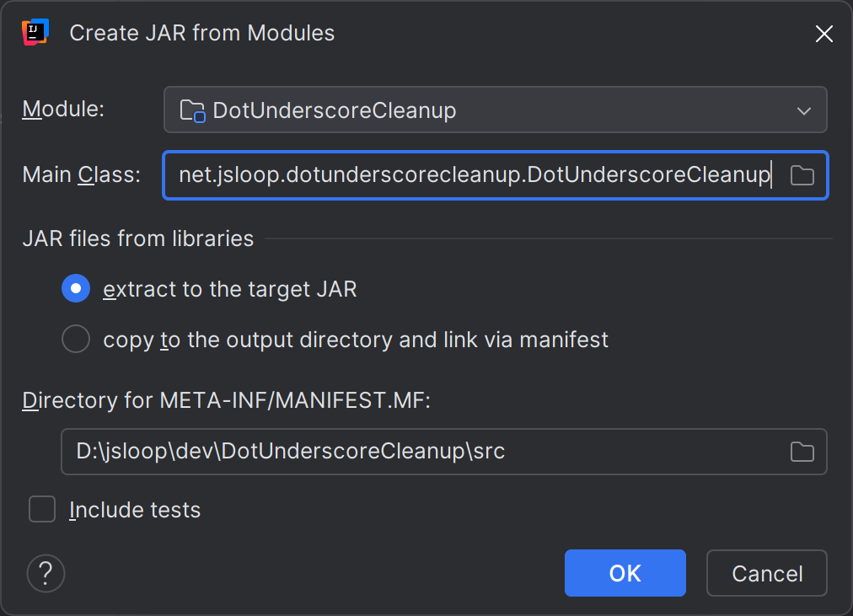Click the IntelliJ IDEA logo icon

[34, 32]
